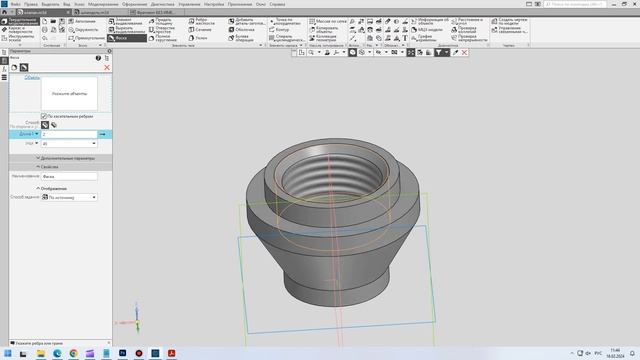The width and height of the screenshot is (640, 360).
Task: Click zoom magnifier icon in view toolbar
Action: pos(311,52)
